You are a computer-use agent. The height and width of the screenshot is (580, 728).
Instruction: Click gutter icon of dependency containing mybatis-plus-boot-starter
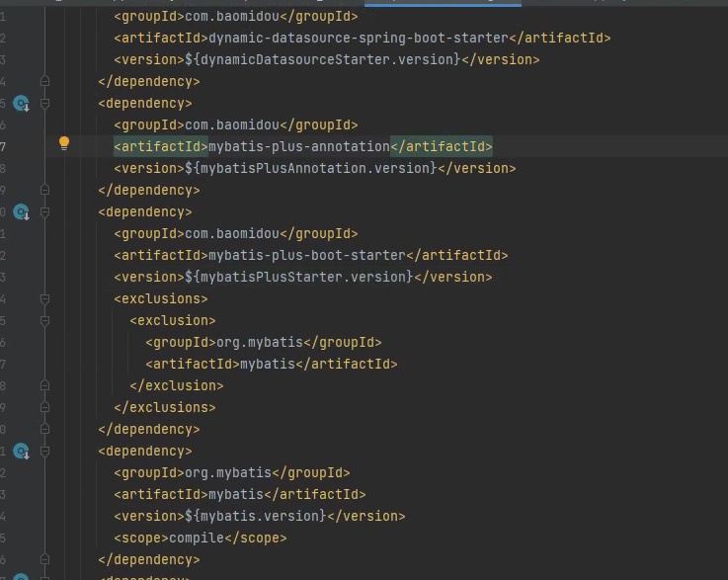click(22, 212)
